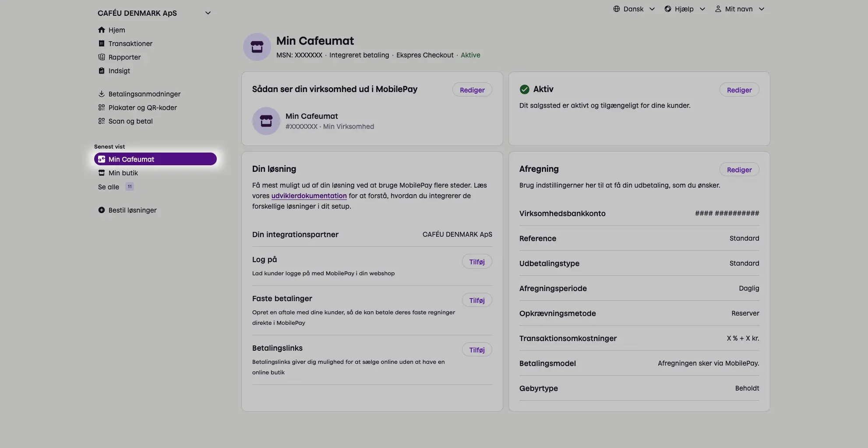Click the Bestil løsninger plus icon
The image size is (868, 448).
point(102,210)
